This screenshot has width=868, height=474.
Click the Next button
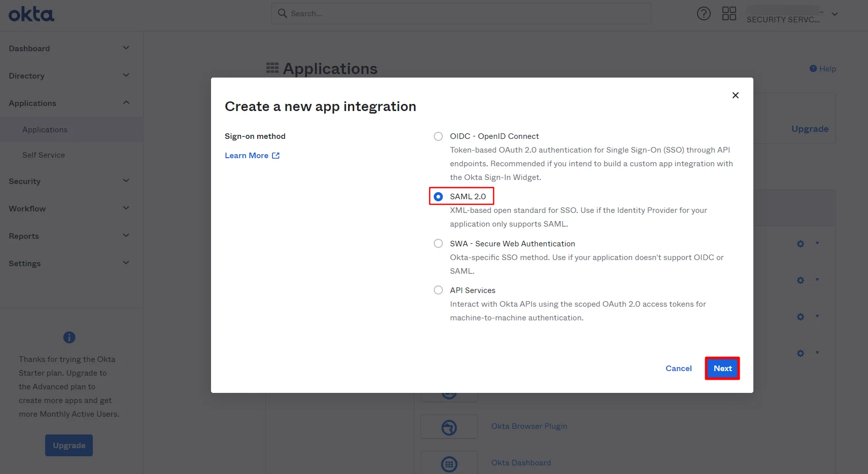(x=722, y=368)
